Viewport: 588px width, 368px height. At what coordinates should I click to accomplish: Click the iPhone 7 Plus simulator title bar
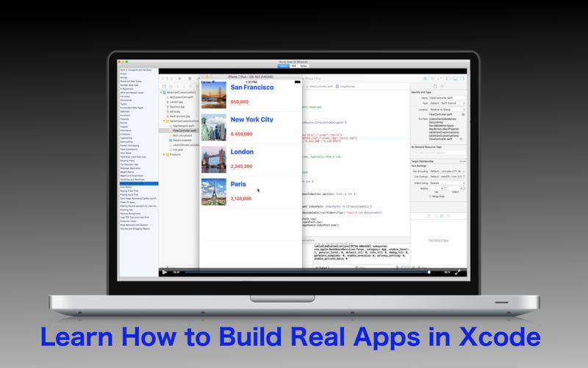251,77
